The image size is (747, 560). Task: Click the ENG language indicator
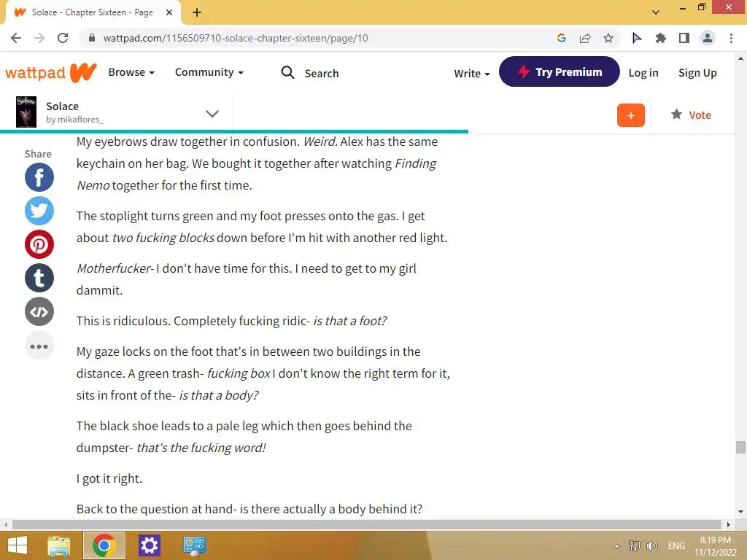pos(676,545)
